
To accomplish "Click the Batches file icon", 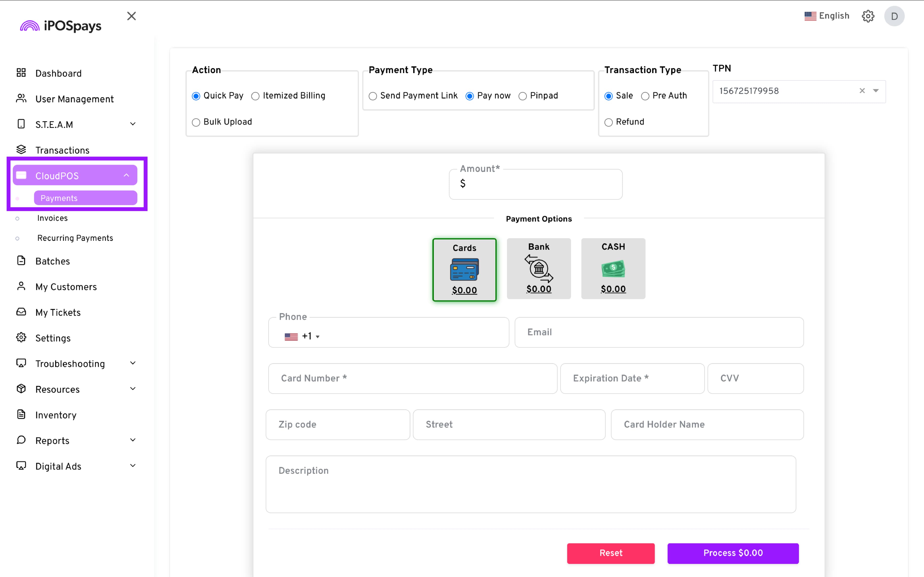I will [21, 261].
